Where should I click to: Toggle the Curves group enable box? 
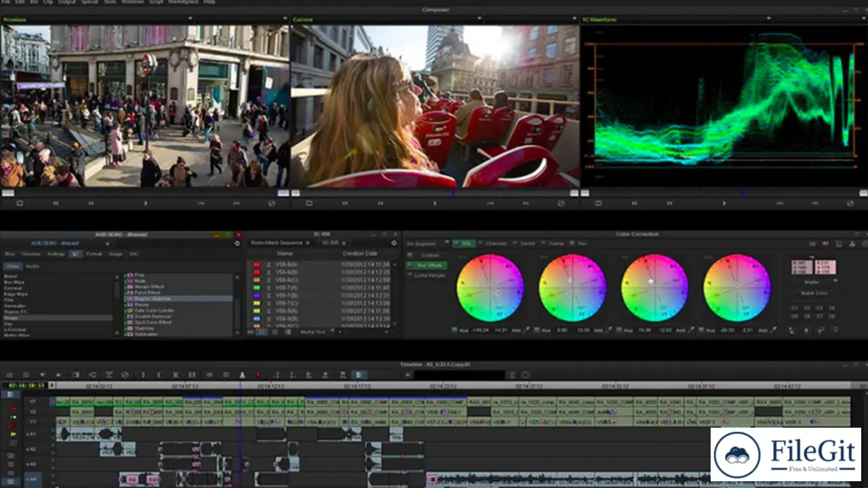point(543,243)
